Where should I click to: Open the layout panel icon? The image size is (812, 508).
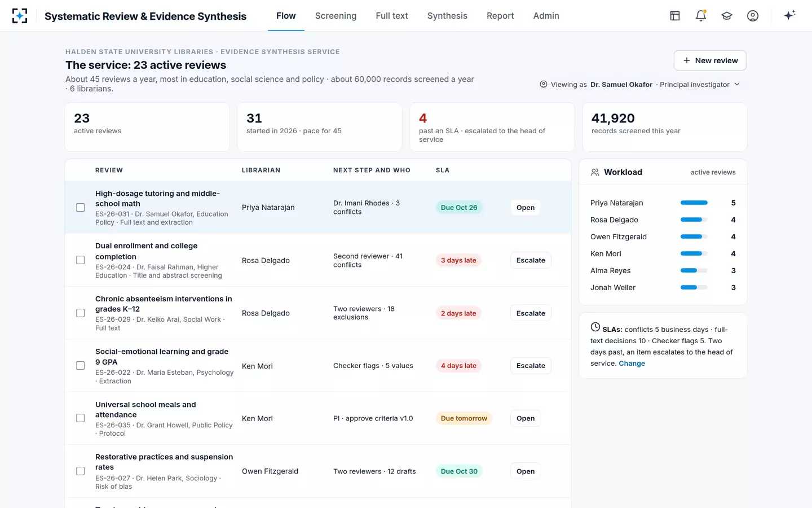(675, 16)
